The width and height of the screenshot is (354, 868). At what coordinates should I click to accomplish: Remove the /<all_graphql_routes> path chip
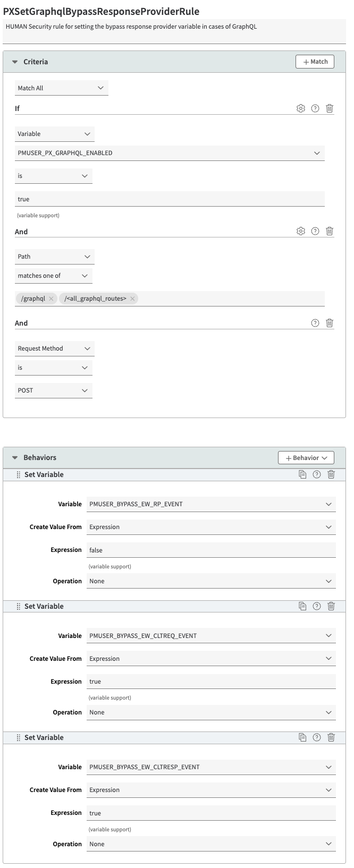pyautogui.click(x=132, y=299)
